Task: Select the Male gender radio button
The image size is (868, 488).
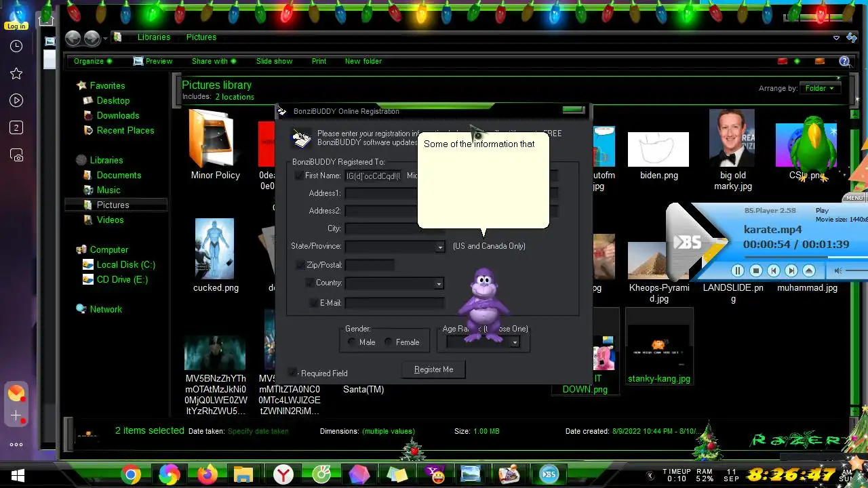Action: click(x=351, y=342)
